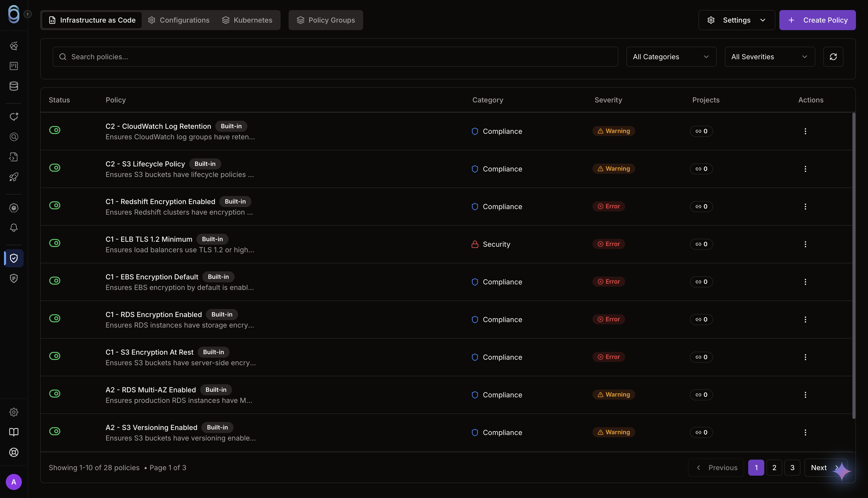Switch to Infrastructure as Code tab

tap(92, 20)
